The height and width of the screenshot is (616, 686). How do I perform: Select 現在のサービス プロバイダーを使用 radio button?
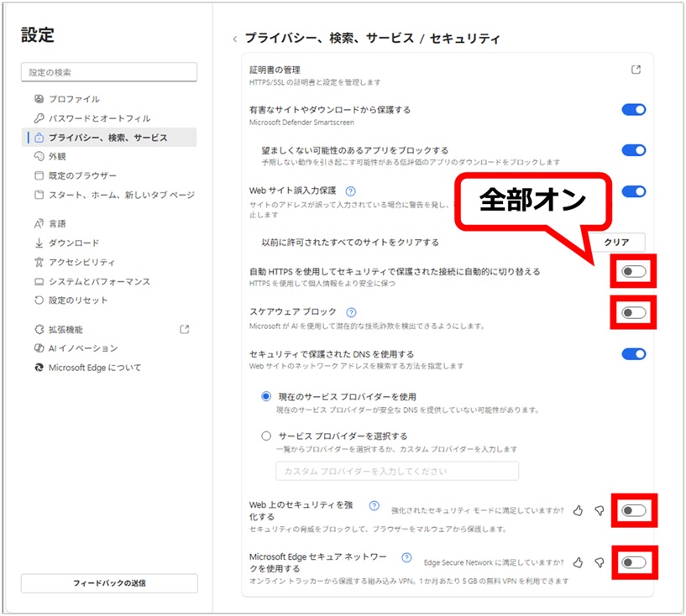[266, 396]
